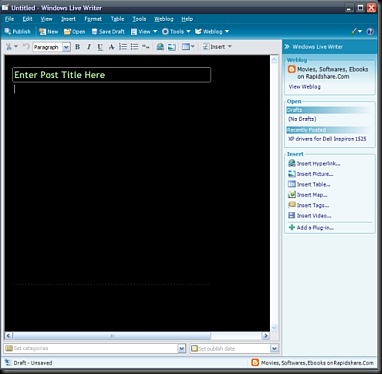Viewport: 382px width, 374px height.
Task: Open the Table menu
Action: click(117, 19)
